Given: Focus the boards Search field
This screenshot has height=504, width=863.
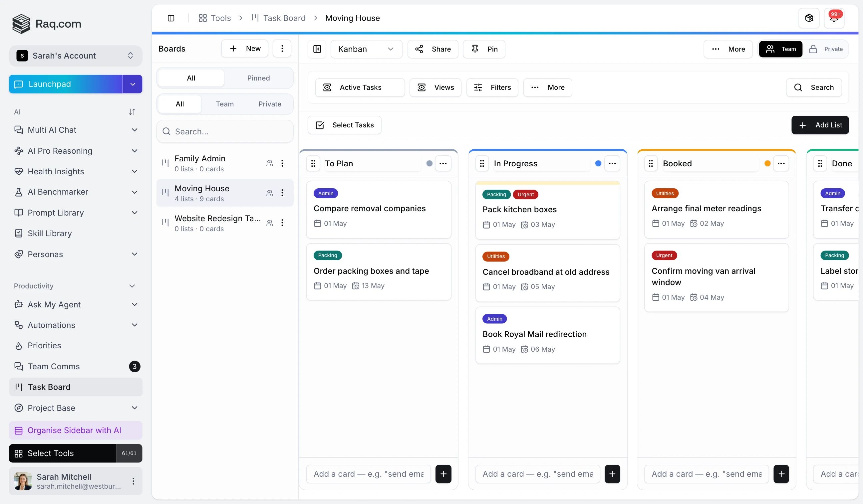Looking at the screenshot, I should 225,132.
